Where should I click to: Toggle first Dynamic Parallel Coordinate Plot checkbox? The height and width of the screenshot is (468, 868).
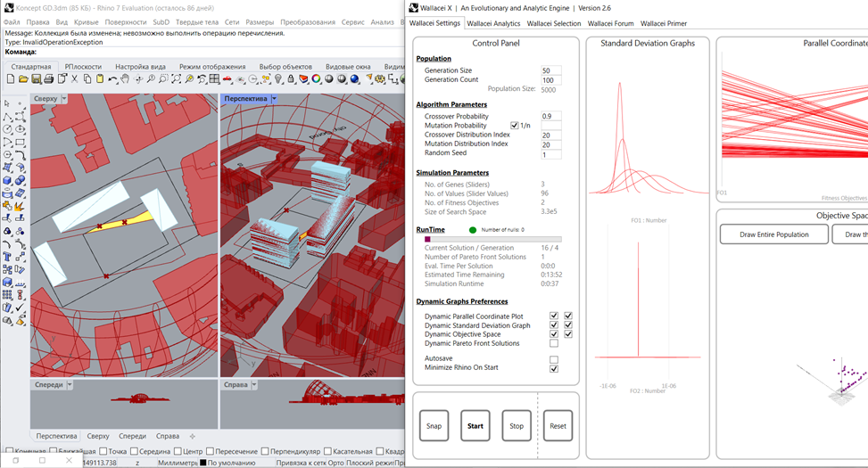554,316
